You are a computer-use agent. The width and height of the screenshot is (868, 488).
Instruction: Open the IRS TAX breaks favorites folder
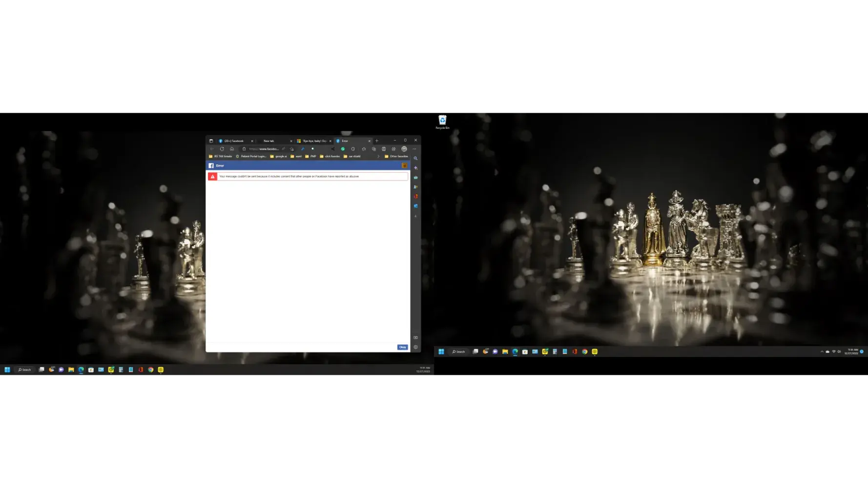(221, 156)
